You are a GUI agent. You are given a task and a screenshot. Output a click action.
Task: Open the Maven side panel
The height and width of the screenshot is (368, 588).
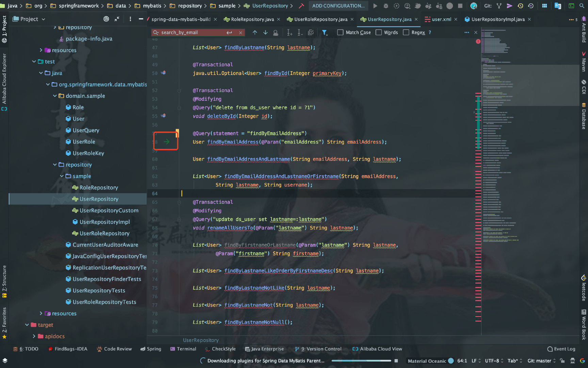pyautogui.click(x=584, y=61)
